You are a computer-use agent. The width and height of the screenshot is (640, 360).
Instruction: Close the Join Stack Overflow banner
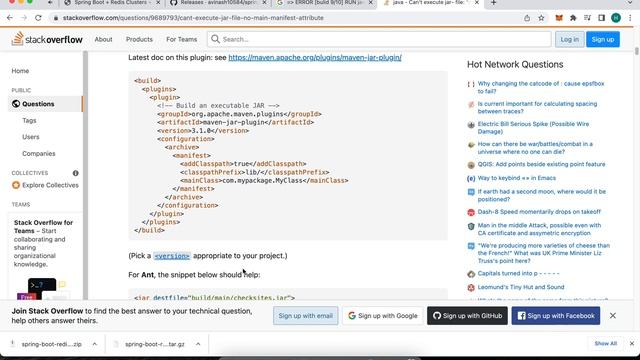(613, 316)
